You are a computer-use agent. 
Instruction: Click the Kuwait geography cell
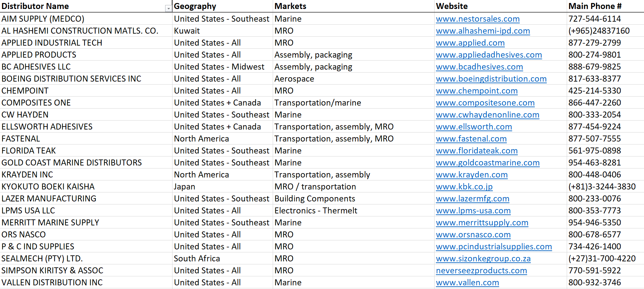click(186, 31)
